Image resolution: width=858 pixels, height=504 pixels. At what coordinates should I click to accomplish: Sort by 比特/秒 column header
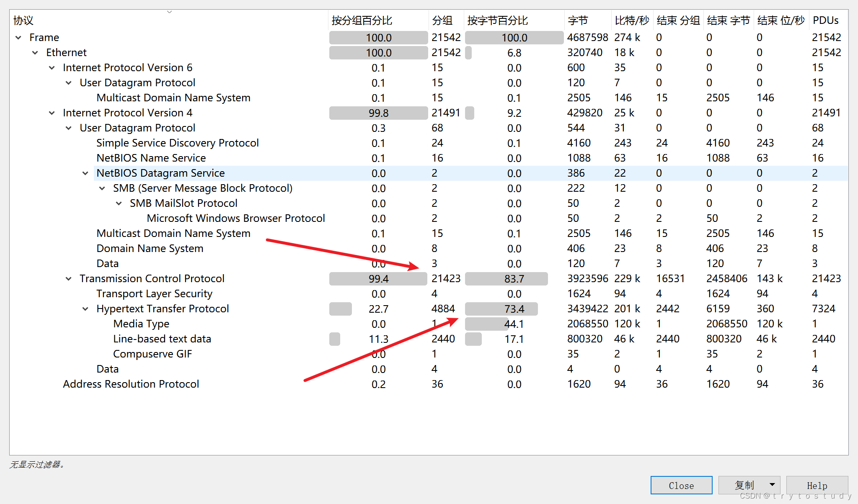tap(631, 21)
